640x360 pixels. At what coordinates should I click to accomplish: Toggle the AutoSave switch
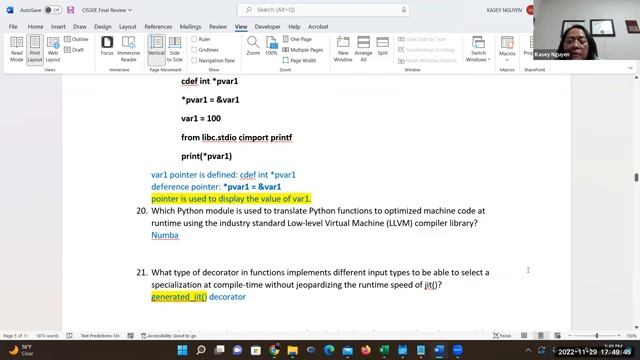pyautogui.click(x=53, y=10)
